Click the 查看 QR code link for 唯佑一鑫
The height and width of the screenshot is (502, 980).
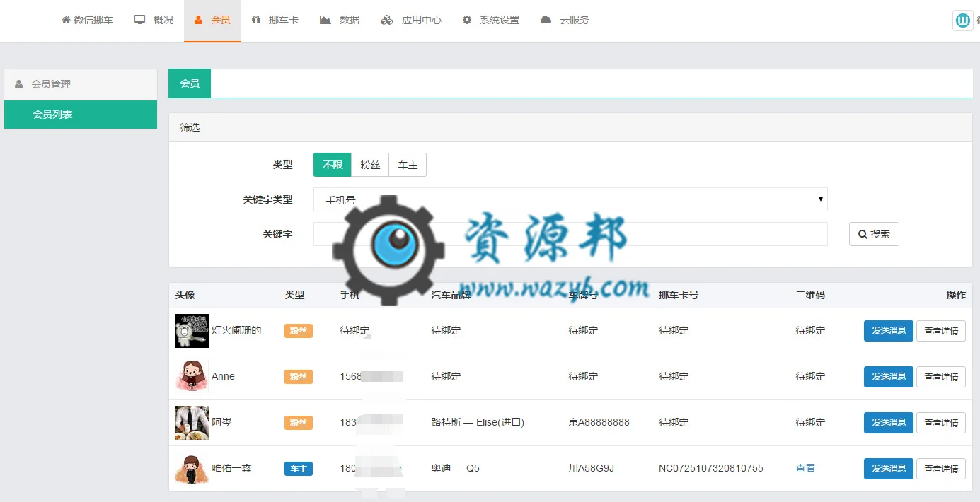(805, 468)
